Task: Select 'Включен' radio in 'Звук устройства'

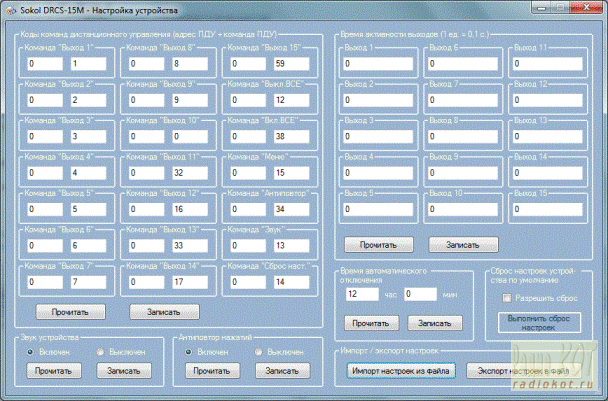Action: coord(33,352)
